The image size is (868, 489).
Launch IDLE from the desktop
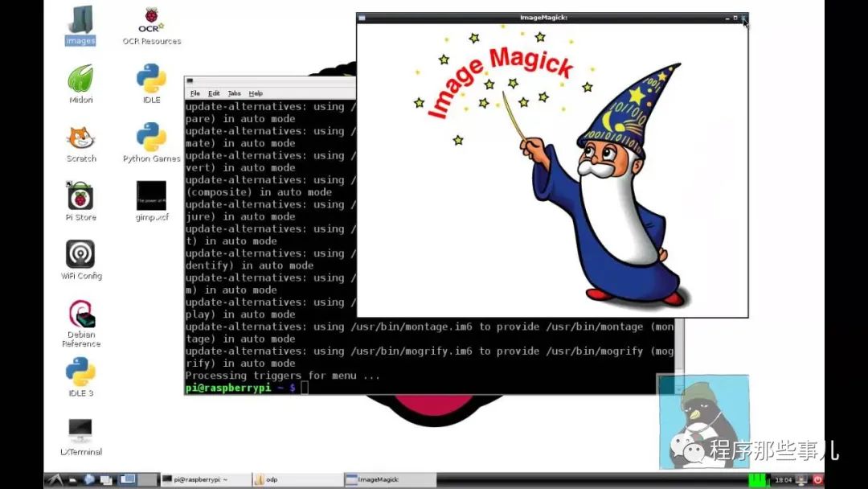click(x=152, y=84)
